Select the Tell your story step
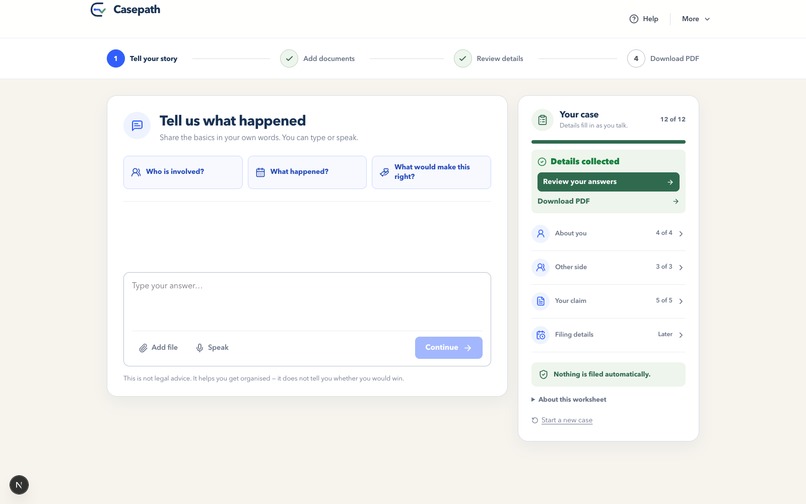This screenshot has height=504, width=806. click(142, 59)
